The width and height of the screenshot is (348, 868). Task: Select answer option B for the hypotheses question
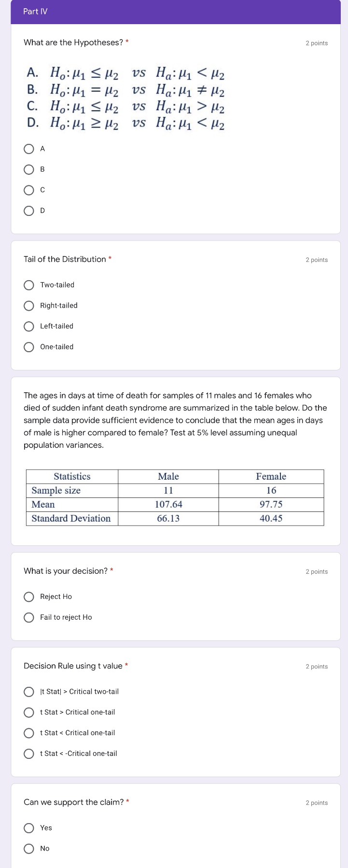click(29, 169)
